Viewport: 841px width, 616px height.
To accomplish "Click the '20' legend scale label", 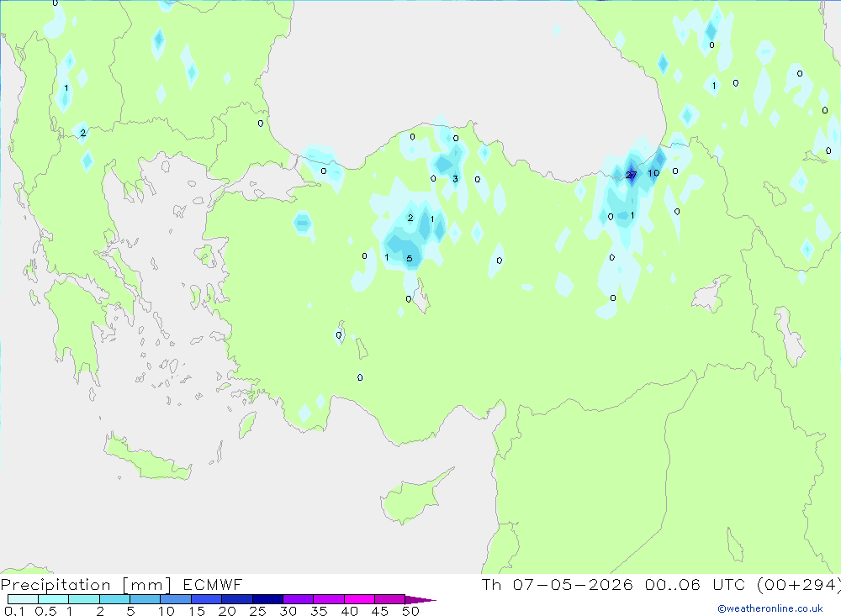I will click(227, 611).
